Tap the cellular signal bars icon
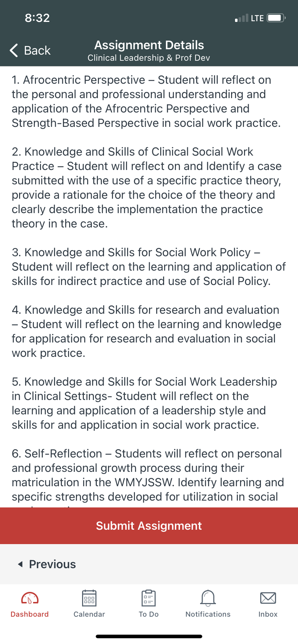This screenshot has width=298, height=644. tap(241, 18)
